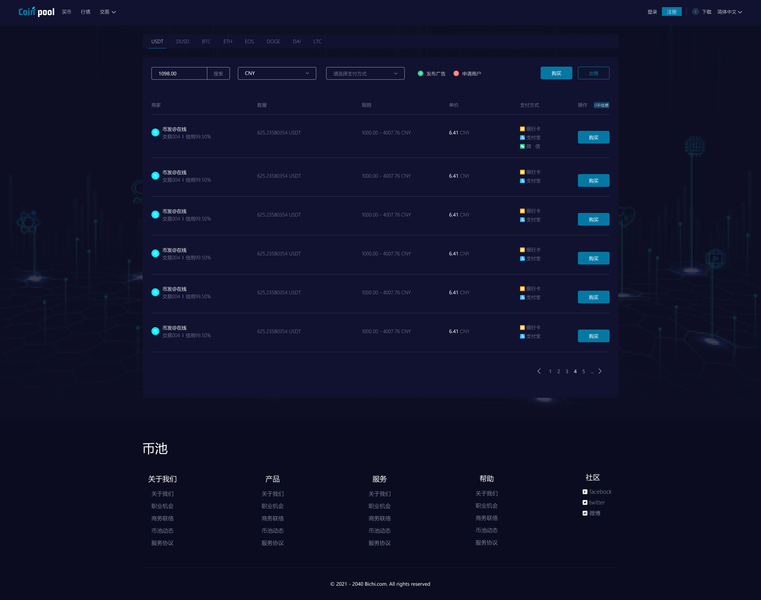Screen dimensions: 761x600
Task: Go to page 1 in pagination
Action: point(550,371)
